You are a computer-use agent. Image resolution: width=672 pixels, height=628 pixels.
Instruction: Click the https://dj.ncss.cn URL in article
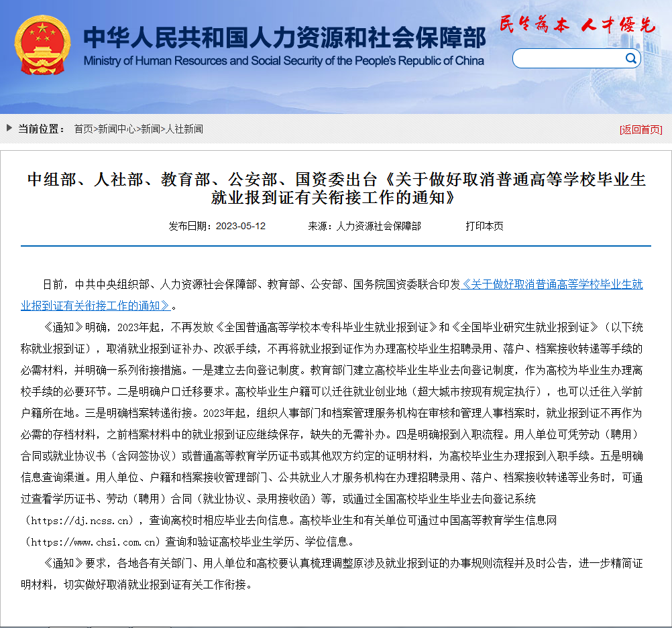click(80, 520)
